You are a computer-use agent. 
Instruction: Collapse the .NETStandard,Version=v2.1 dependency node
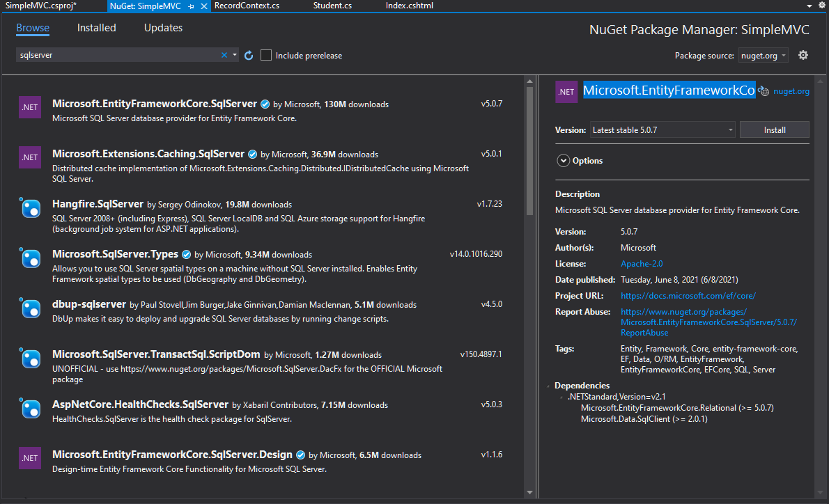(x=561, y=397)
